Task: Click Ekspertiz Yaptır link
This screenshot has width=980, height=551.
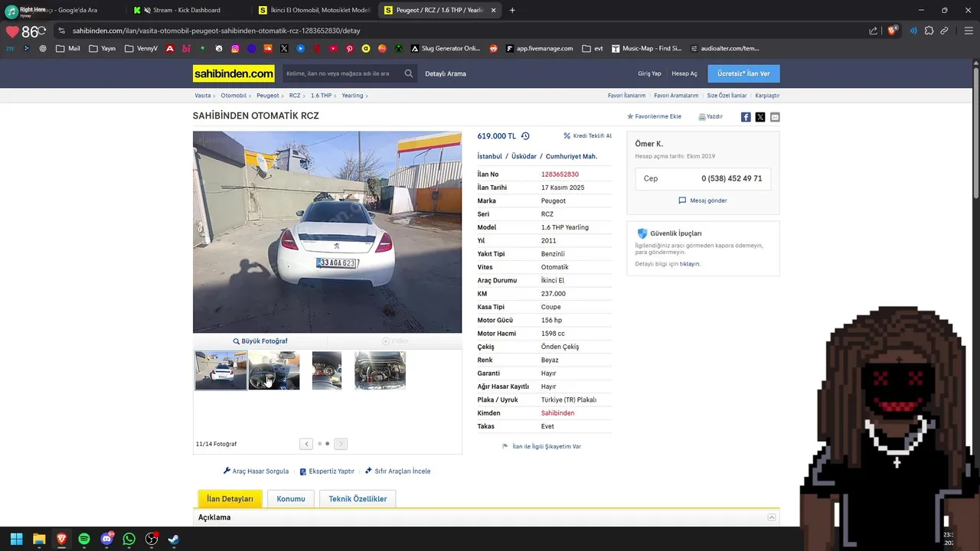Action: click(x=327, y=471)
